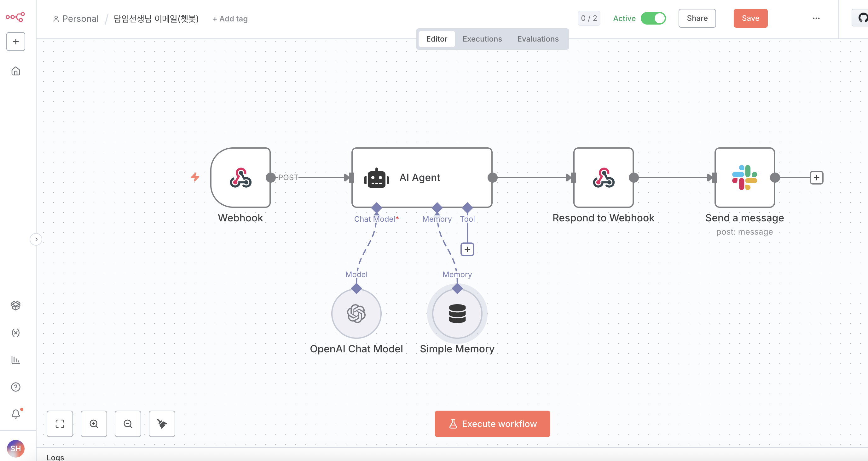This screenshot has height=461, width=868.
Task: Open the Help question mark icon
Action: tap(15, 387)
